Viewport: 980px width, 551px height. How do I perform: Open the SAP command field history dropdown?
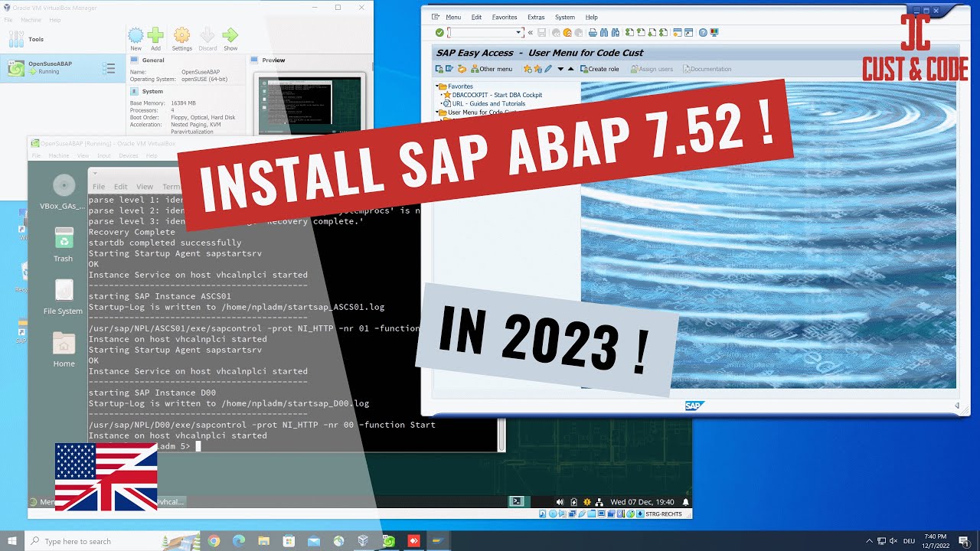[x=518, y=32]
